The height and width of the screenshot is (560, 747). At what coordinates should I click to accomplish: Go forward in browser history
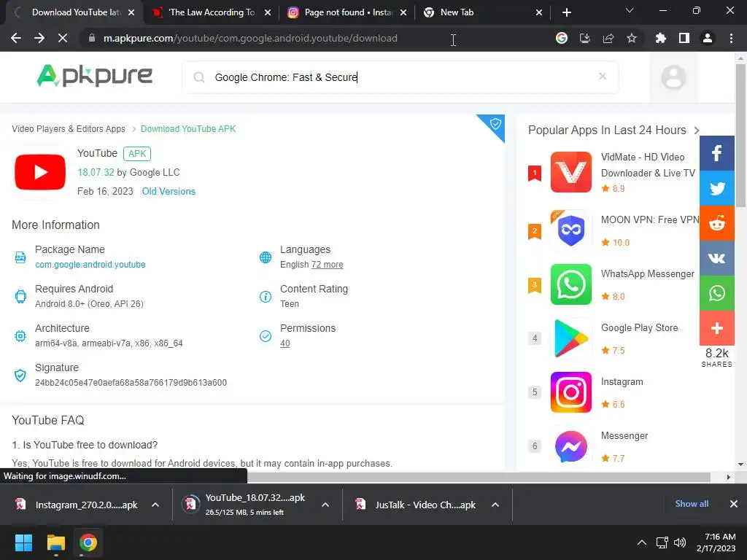point(39,38)
